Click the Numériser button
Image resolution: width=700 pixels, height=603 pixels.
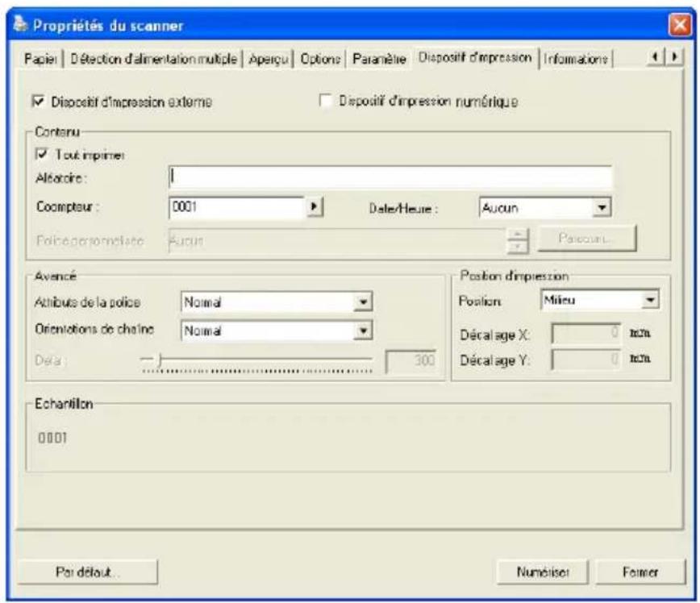tap(543, 572)
